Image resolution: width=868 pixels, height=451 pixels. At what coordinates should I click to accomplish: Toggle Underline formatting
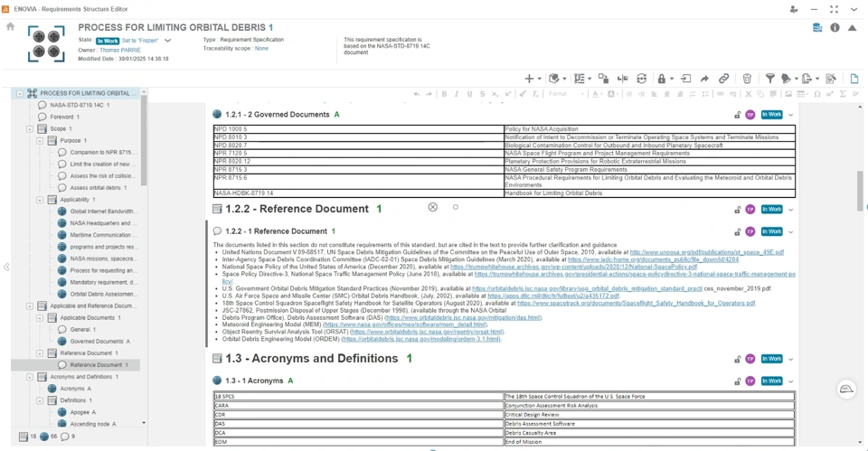coord(469,94)
